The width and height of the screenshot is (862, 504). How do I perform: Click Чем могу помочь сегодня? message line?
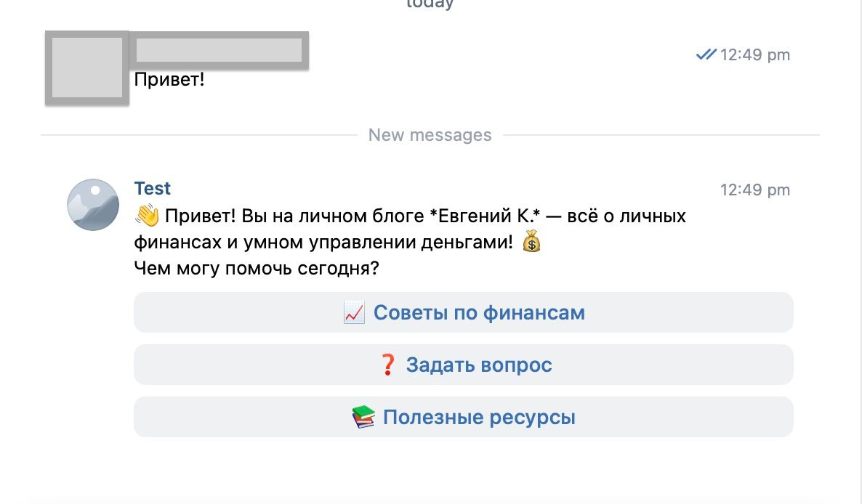click(256, 268)
